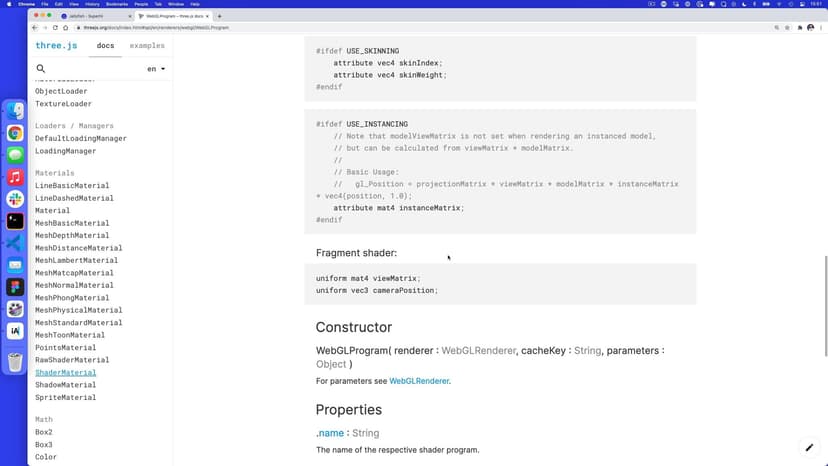Open a new browser tab with plus button
828x466 pixels.
(219, 16)
